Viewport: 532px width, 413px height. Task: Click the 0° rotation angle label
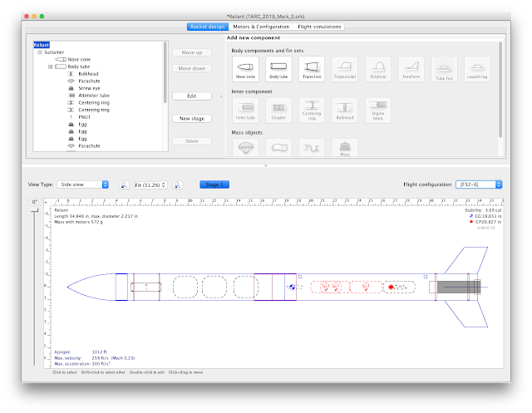(x=35, y=202)
